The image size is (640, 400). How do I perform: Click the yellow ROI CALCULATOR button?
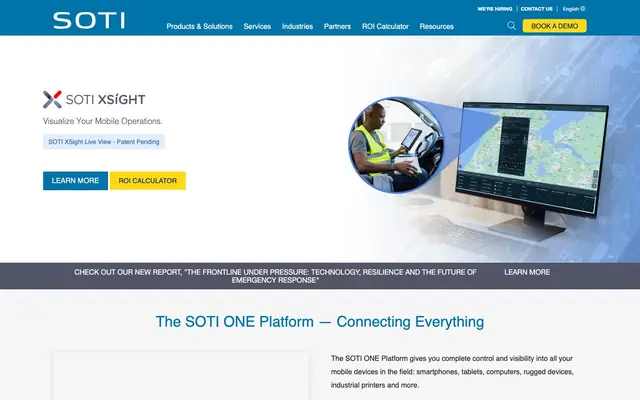[148, 181]
